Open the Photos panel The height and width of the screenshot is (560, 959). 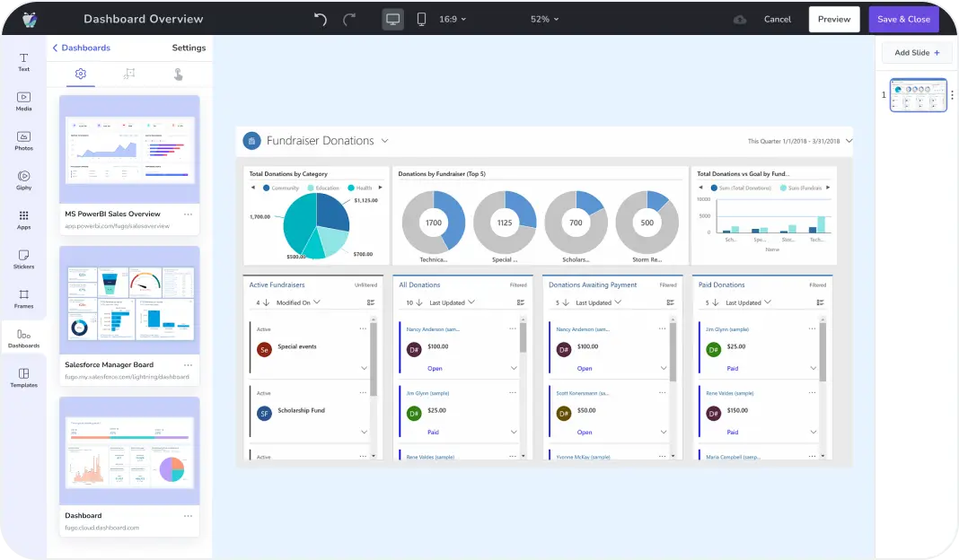pyautogui.click(x=24, y=141)
